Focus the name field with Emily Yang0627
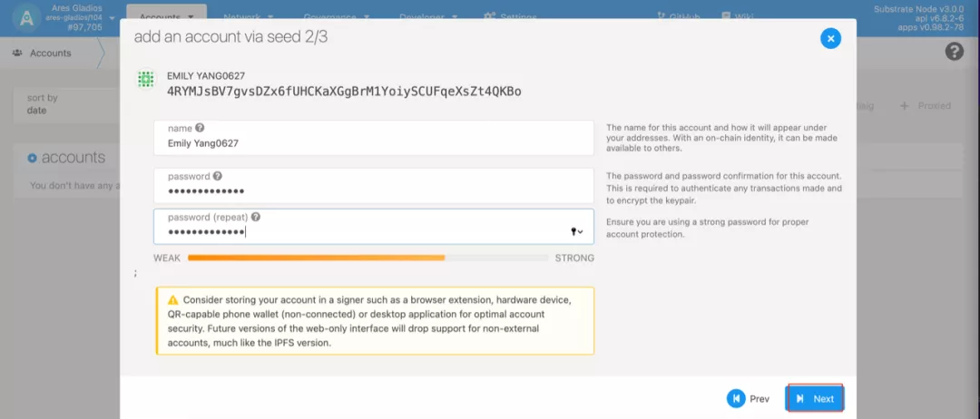Image resolution: width=980 pixels, height=419 pixels. tap(374, 137)
